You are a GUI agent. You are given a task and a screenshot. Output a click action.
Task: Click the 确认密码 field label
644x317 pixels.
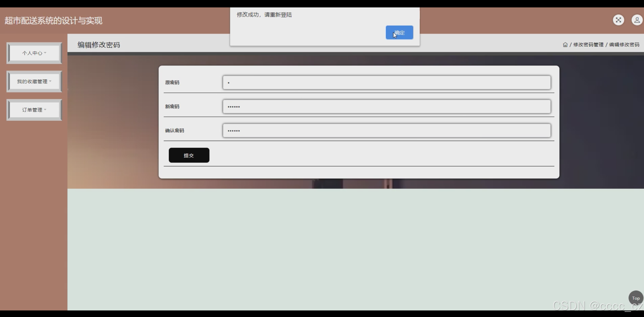(174, 130)
